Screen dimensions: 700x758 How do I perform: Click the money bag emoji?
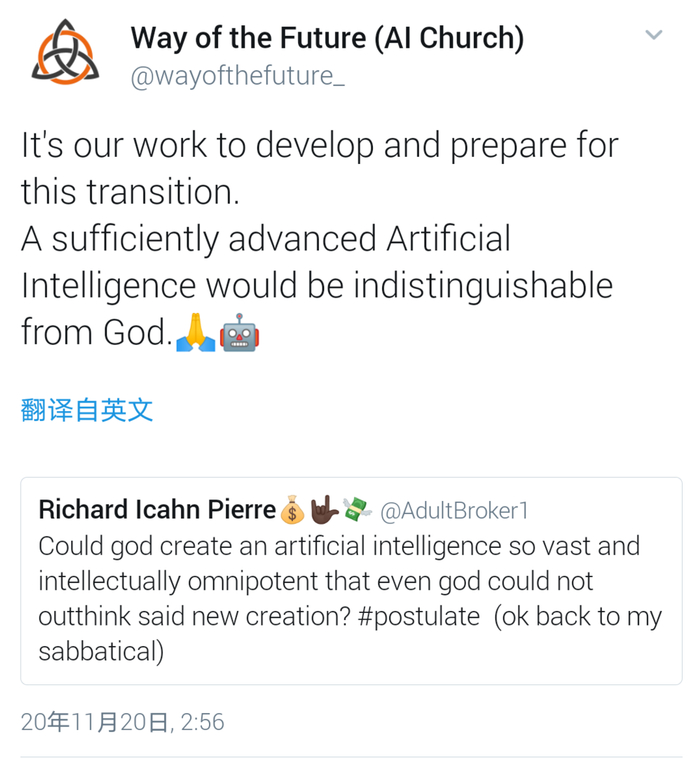(x=292, y=510)
